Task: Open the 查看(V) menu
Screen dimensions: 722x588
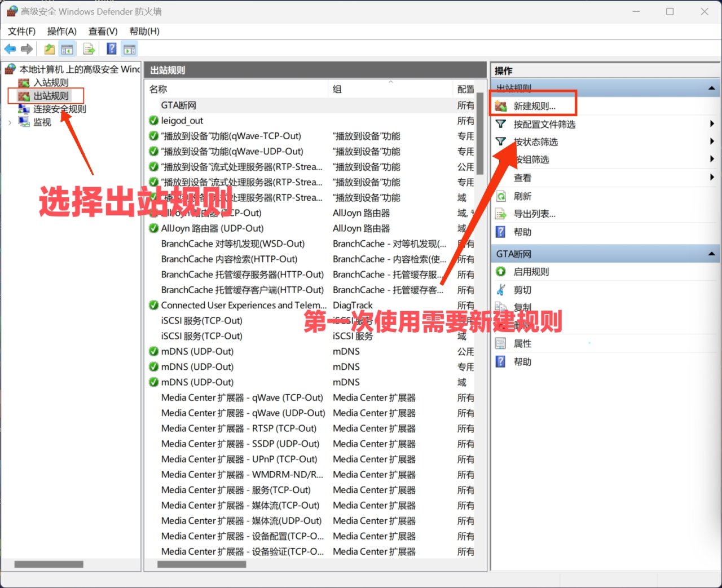Action: point(103,31)
